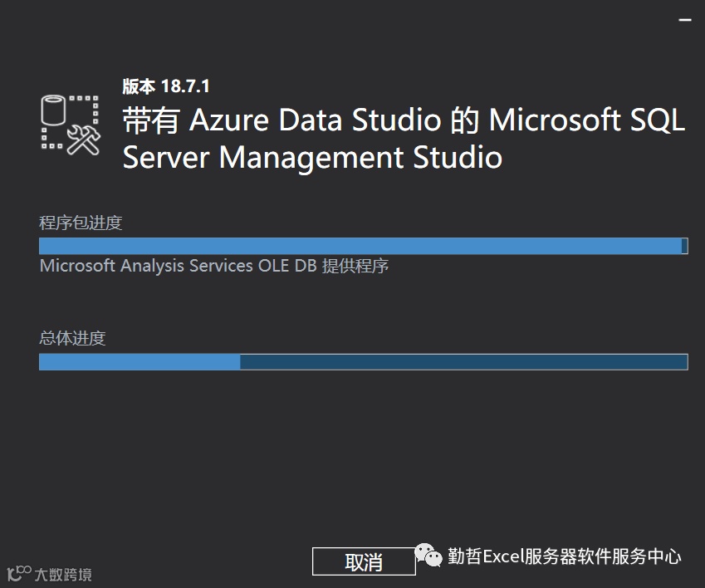
Task: Click the 提供程序 words in the package status line
Action: point(355,267)
